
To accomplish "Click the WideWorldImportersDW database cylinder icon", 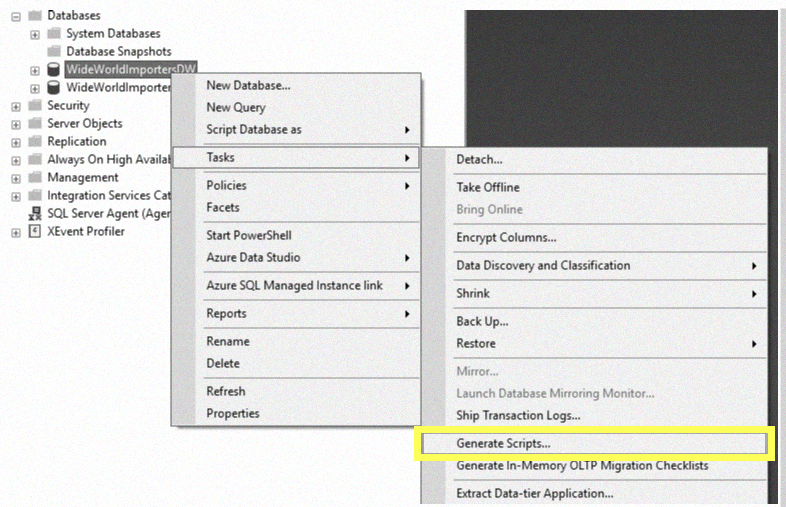I will click(x=54, y=69).
